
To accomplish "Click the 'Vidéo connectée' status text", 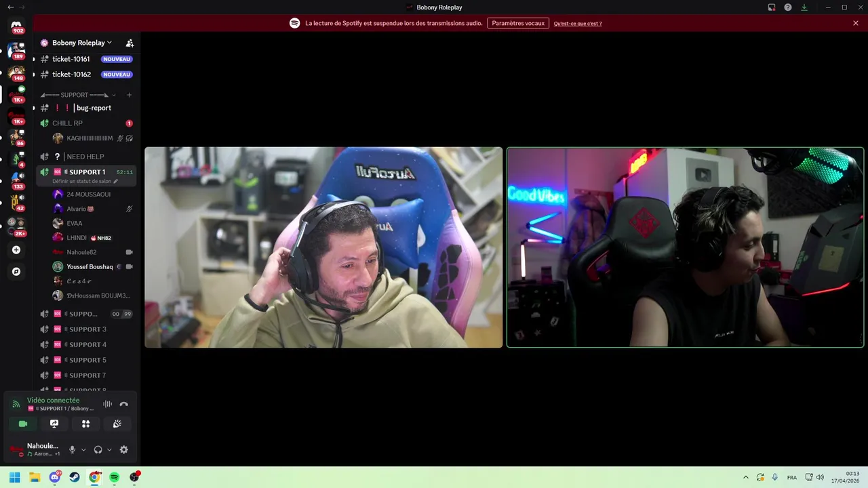I will pos(53,401).
